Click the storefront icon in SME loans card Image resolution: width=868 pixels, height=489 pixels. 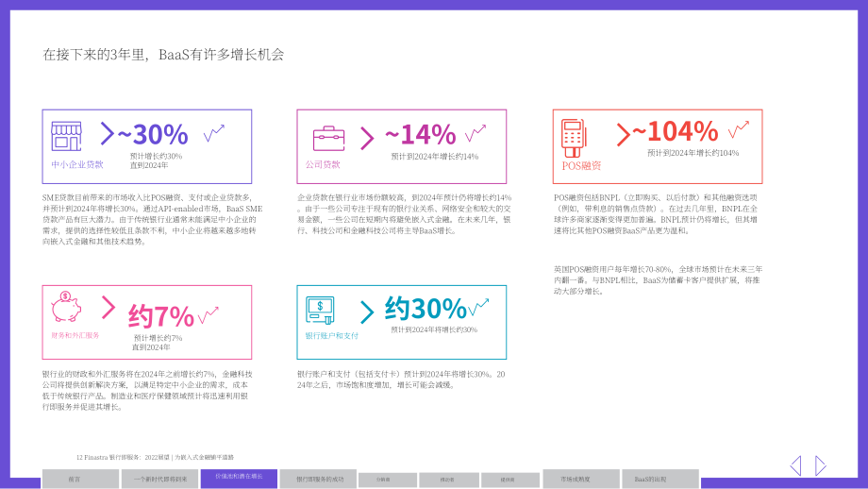point(66,136)
